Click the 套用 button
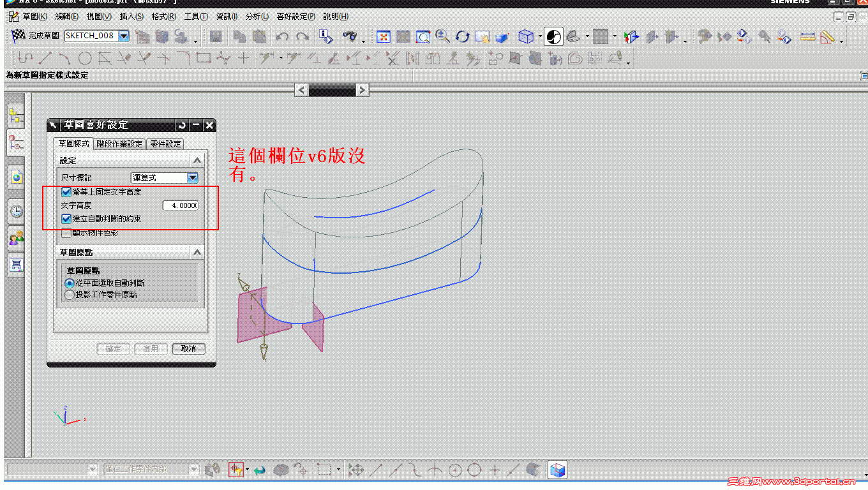 [151, 349]
